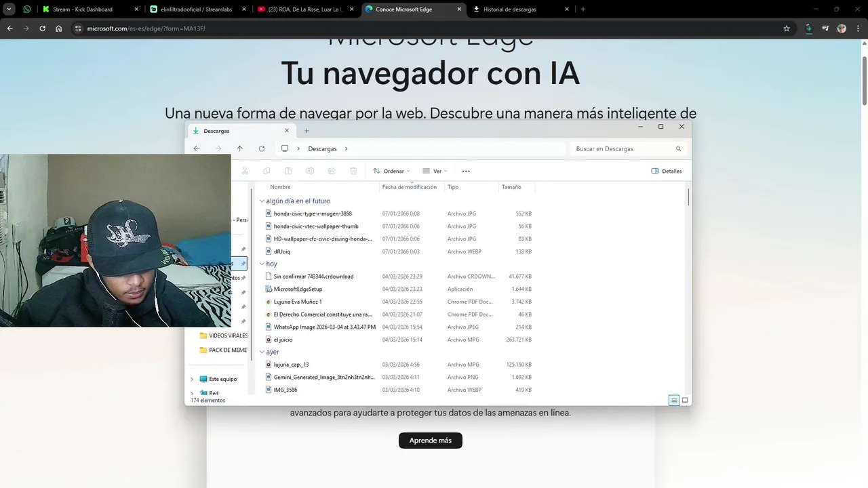Sort by the Nombre column header
The image size is (868, 488).
pyautogui.click(x=280, y=187)
